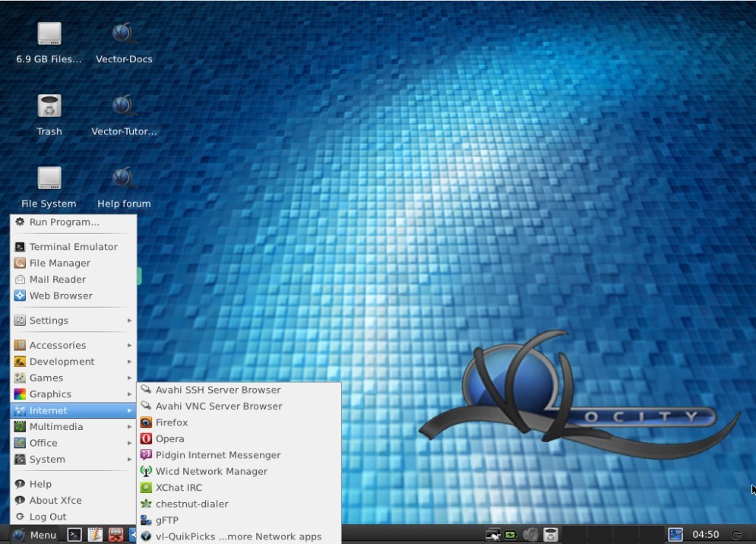
Task: Open Web Browser from the menu
Action: pyautogui.click(x=73, y=296)
